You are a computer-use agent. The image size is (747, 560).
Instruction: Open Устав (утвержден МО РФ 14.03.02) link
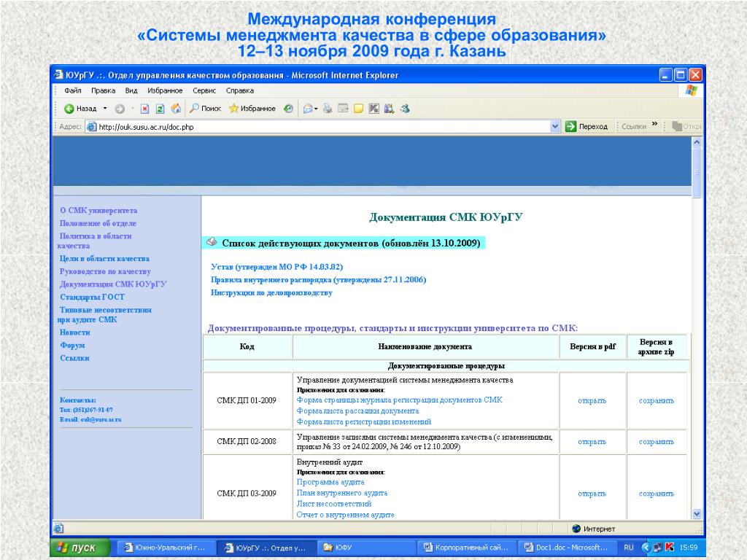[x=276, y=267]
